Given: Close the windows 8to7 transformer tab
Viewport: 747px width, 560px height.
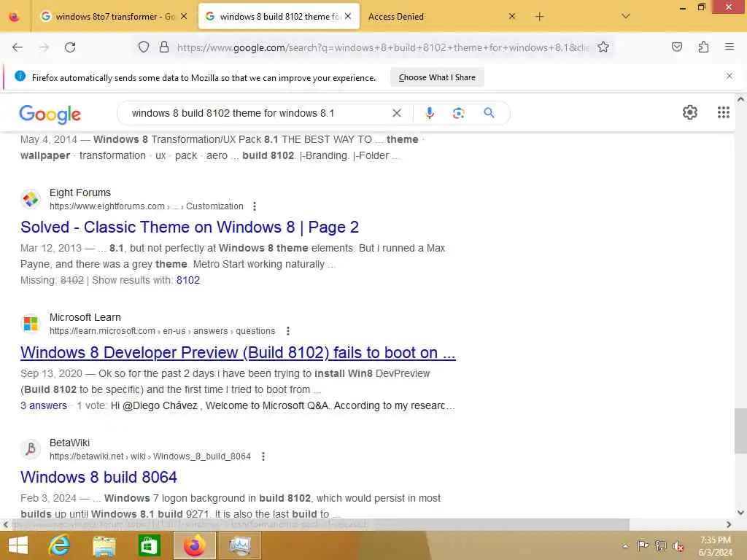Looking at the screenshot, I should [x=184, y=16].
